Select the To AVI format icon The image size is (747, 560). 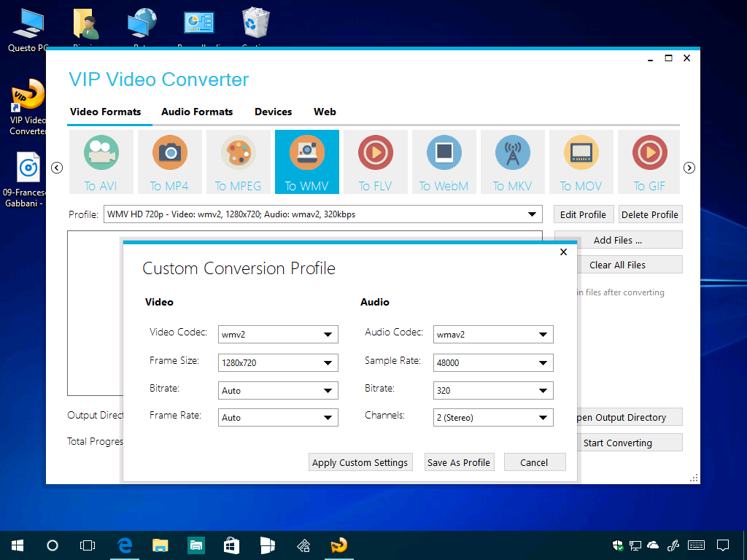[101, 162]
